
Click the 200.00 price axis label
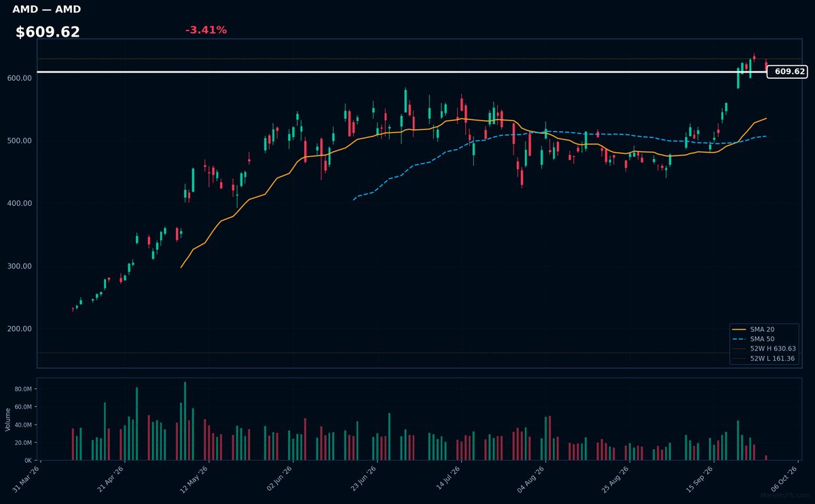[x=19, y=329]
